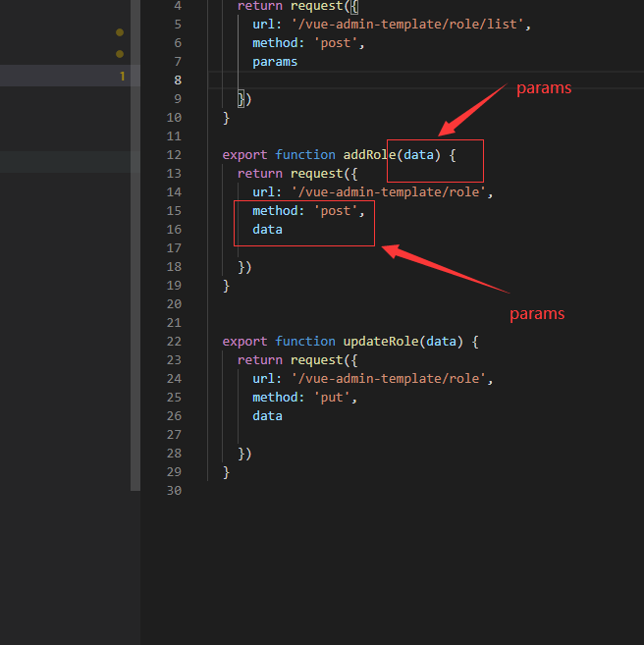Place cursor on the updateRole function name
Image resolution: width=644 pixels, height=645 pixels.
tap(381, 342)
